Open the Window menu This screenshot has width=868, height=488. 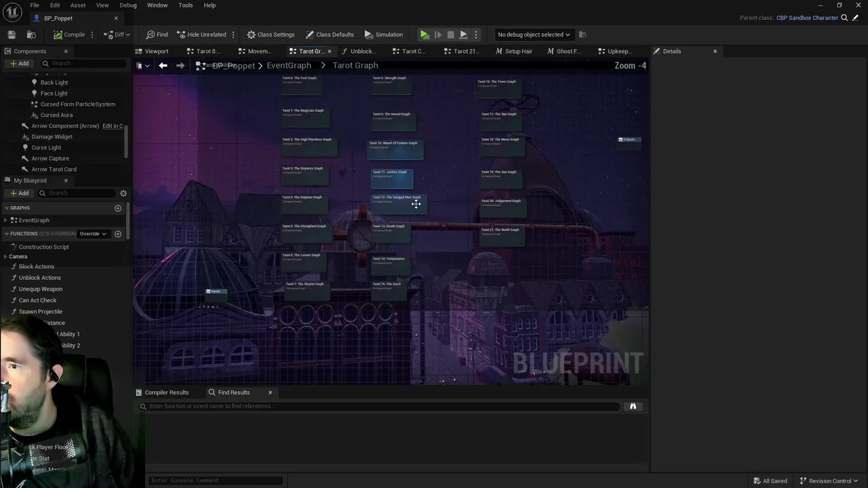click(157, 5)
